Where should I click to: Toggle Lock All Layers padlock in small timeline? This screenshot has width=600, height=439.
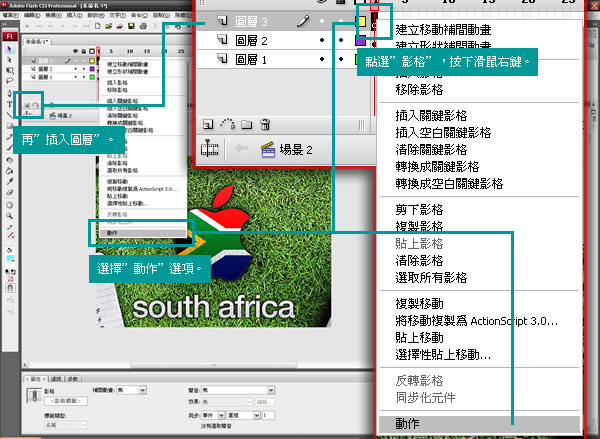[x=83, y=51]
